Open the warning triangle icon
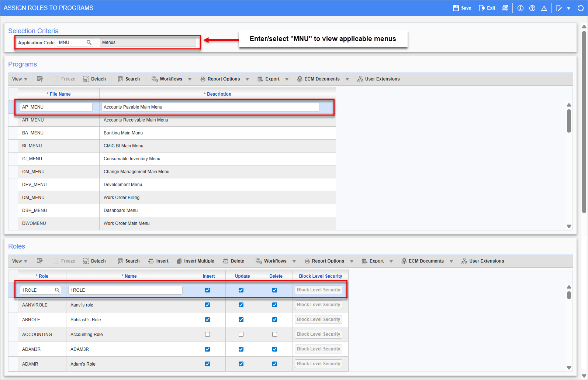588x380 pixels. (x=544, y=8)
